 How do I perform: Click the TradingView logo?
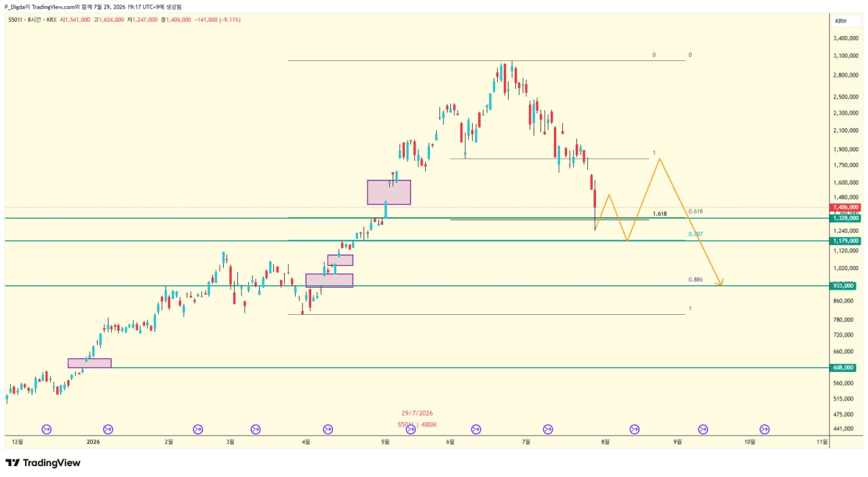click(x=43, y=463)
